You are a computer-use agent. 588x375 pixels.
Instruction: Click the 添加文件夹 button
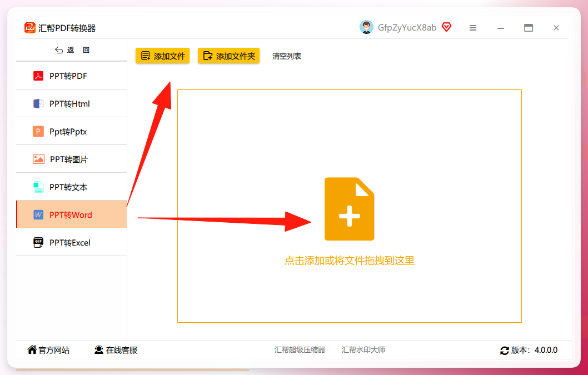(229, 56)
